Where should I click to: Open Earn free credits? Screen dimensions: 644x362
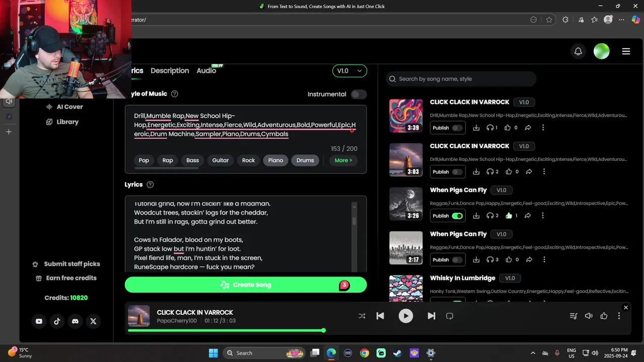pos(66,278)
